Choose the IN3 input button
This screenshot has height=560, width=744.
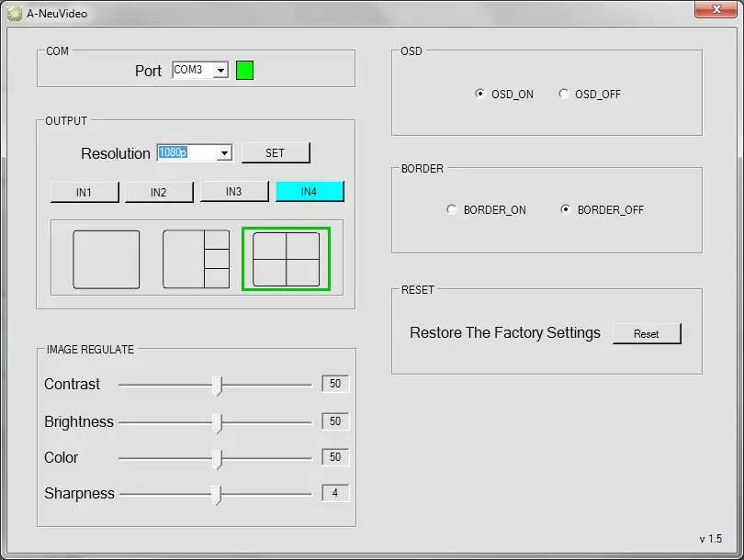coord(234,191)
